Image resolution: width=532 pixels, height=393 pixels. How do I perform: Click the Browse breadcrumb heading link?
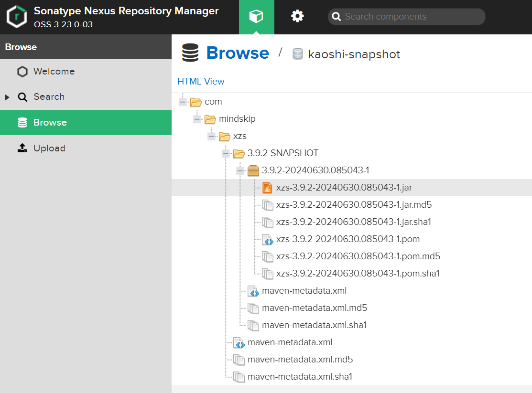(x=238, y=53)
